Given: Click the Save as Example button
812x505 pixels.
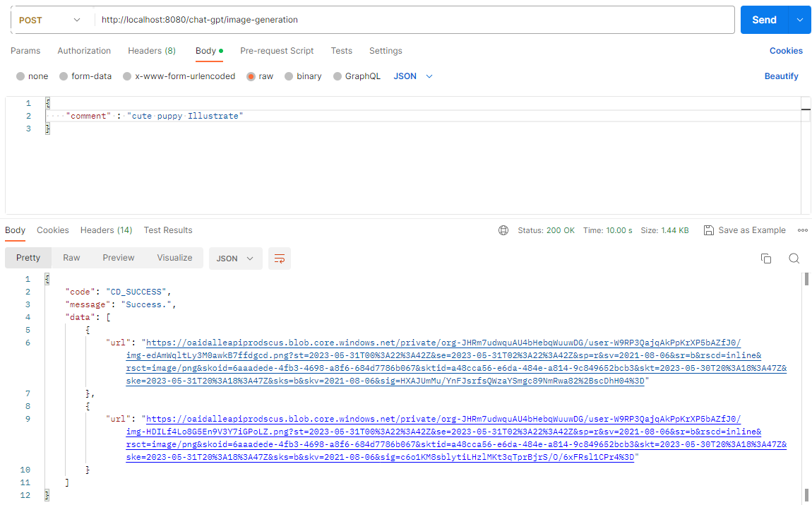Looking at the screenshot, I should (x=745, y=230).
